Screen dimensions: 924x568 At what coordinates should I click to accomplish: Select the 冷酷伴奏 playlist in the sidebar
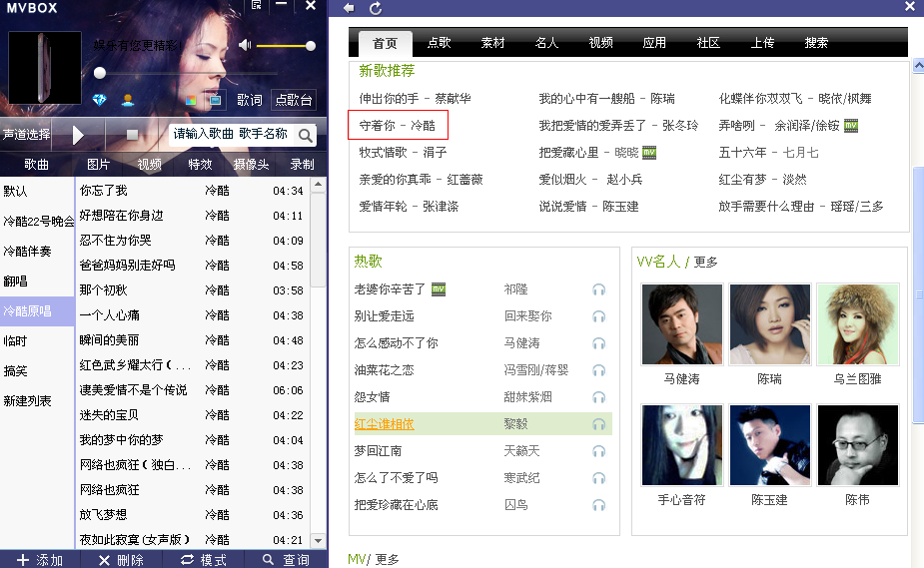click(29, 251)
